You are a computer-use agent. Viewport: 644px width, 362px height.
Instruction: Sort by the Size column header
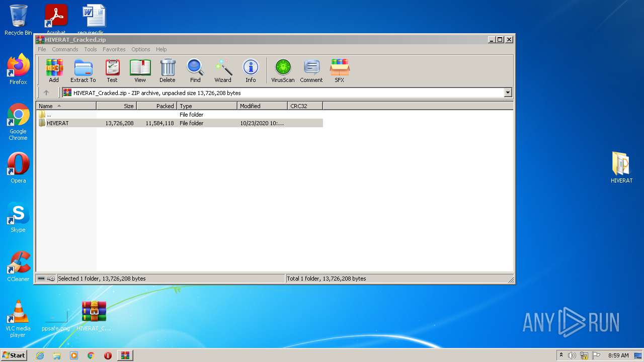[x=116, y=106]
